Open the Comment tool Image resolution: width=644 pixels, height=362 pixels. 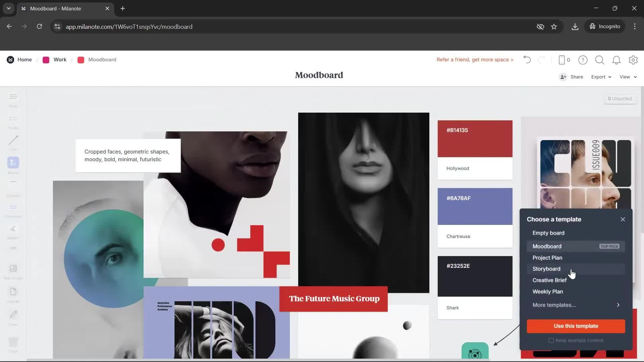(x=13, y=209)
